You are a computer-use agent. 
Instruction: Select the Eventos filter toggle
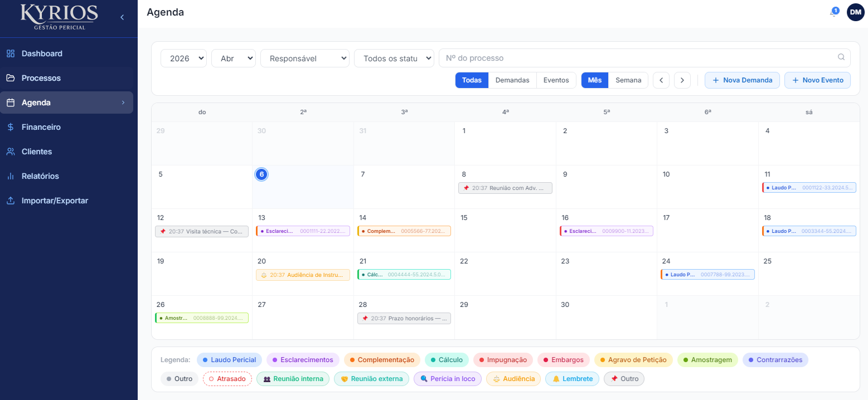click(x=556, y=80)
